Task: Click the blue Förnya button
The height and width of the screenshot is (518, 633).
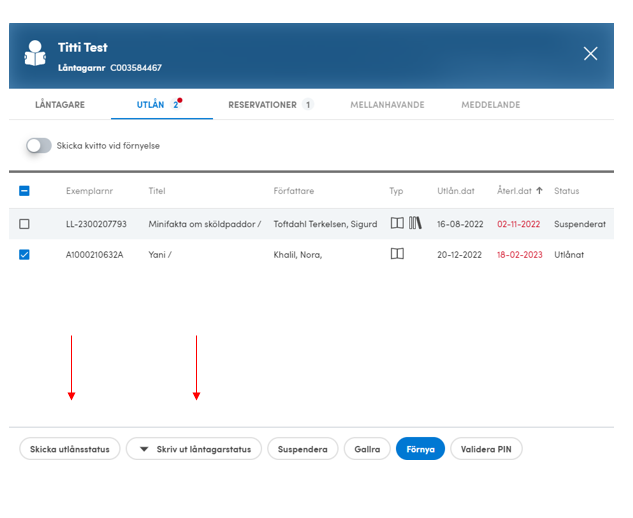Action: (x=420, y=449)
